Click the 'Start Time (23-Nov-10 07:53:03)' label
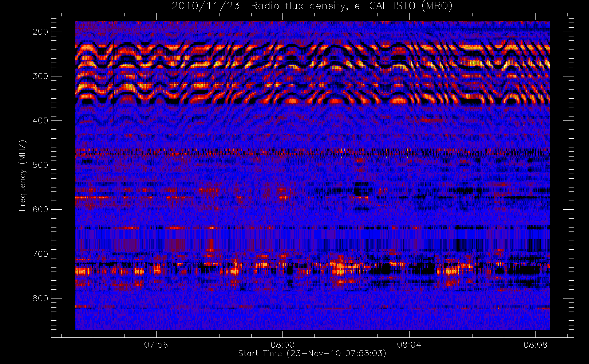The width and height of the screenshot is (589, 364). [x=312, y=353]
